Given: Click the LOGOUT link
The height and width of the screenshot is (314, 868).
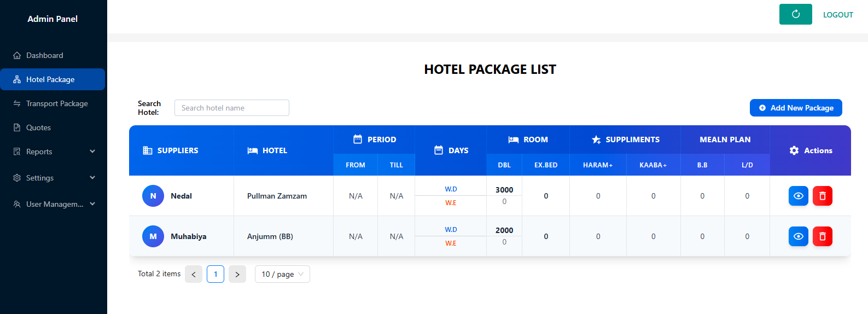Looking at the screenshot, I should tap(838, 15).
